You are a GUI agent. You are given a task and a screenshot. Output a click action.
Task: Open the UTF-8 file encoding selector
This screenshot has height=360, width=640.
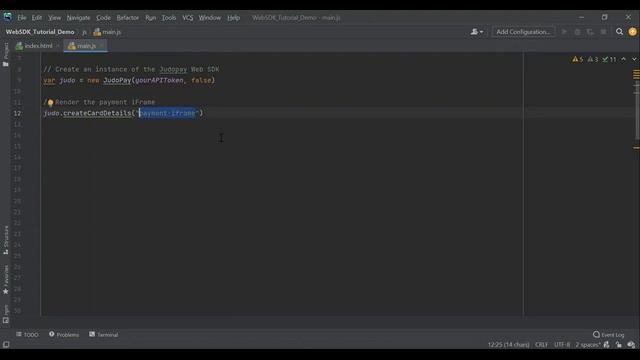click(562, 345)
